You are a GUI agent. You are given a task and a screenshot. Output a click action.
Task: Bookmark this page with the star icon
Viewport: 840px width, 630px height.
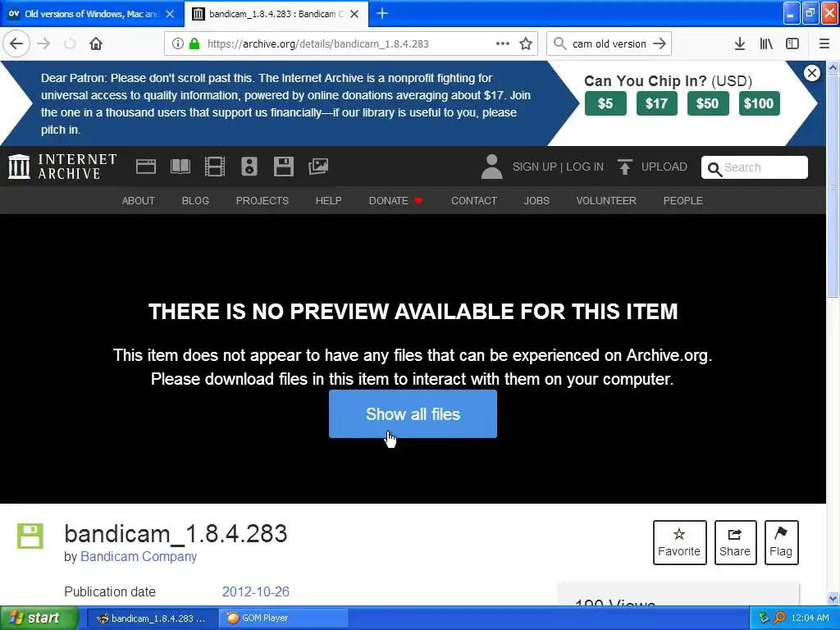[x=526, y=44]
